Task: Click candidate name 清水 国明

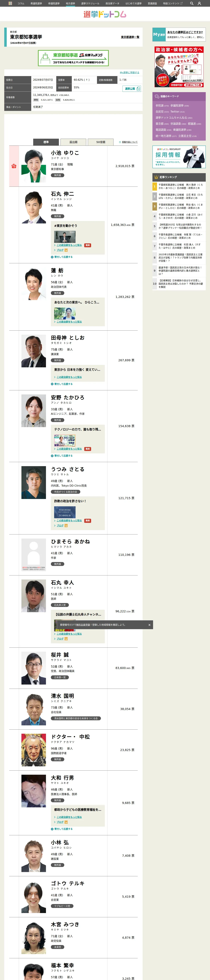Action: tap(62, 696)
